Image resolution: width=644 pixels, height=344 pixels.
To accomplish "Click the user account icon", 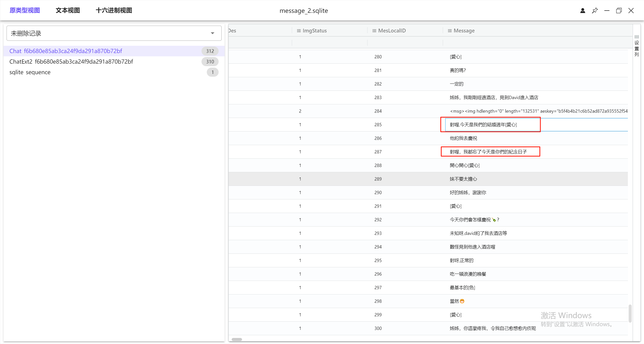I will coord(583,11).
